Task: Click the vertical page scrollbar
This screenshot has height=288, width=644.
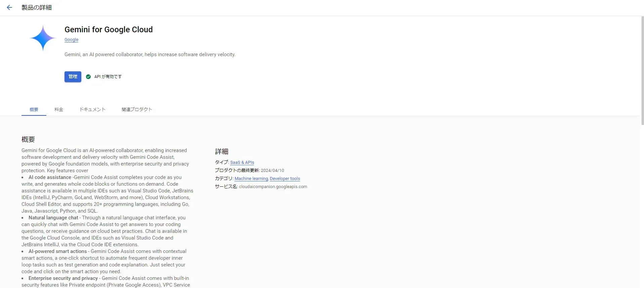Action: pyautogui.click(x=642, y=71)
